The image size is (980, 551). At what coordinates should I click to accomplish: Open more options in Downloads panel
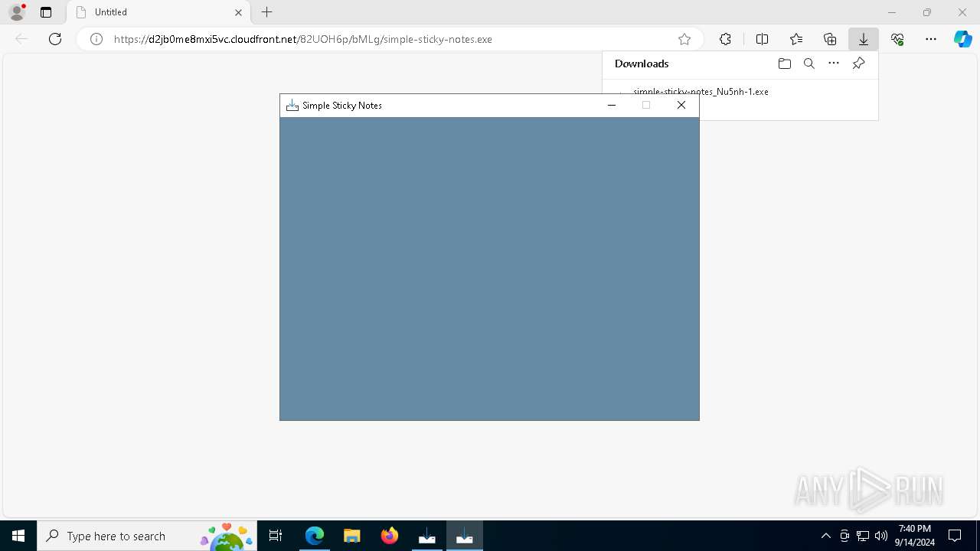(834, 64)
